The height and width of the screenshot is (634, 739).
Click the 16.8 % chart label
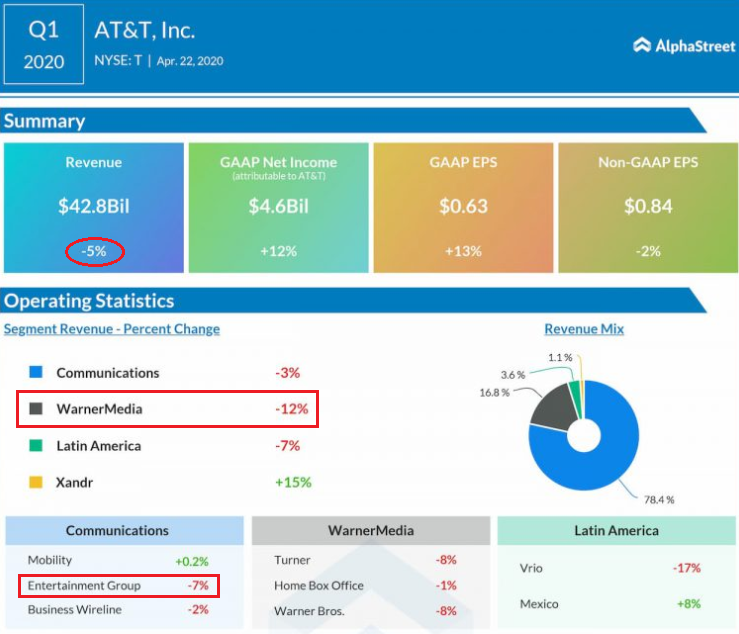point(494,393)
